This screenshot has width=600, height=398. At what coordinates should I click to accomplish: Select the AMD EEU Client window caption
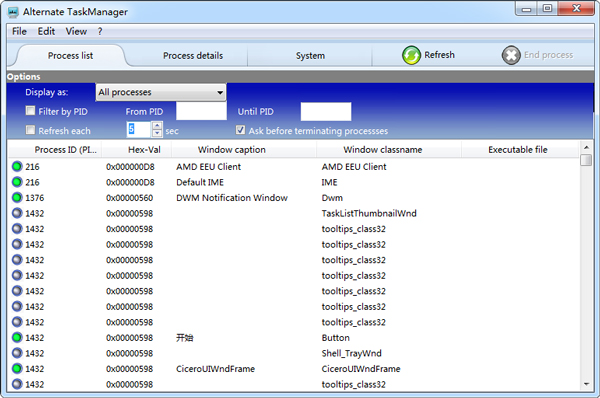tap(209, 166)
